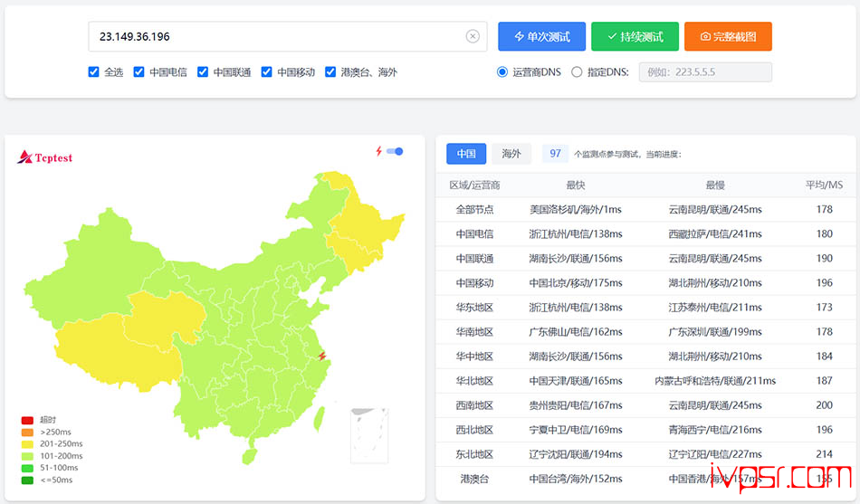Screen dimensions: 860x504
Task: Uncheck the 中国电信 checkbox
Action: (139, 71)
